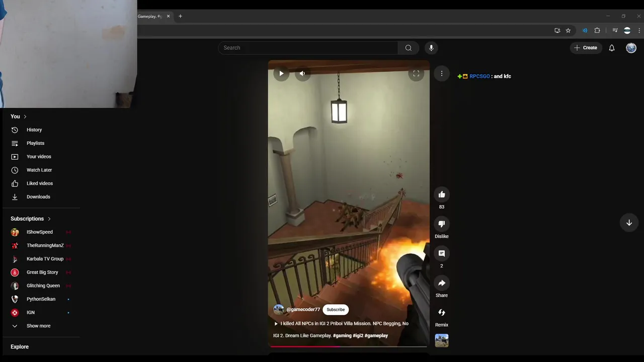Click the gamecoder77 channel avatar
The image size is (644, 362).
278,310
